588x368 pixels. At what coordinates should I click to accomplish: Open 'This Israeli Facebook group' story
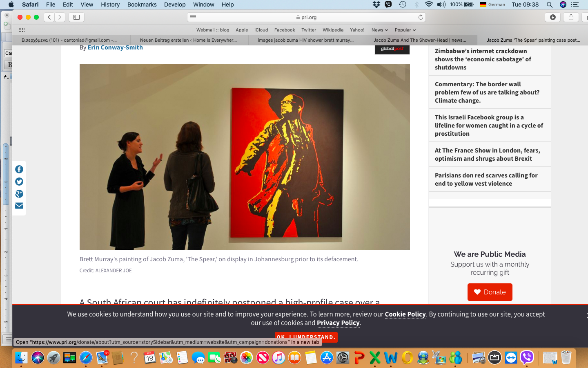pos(489,126)
